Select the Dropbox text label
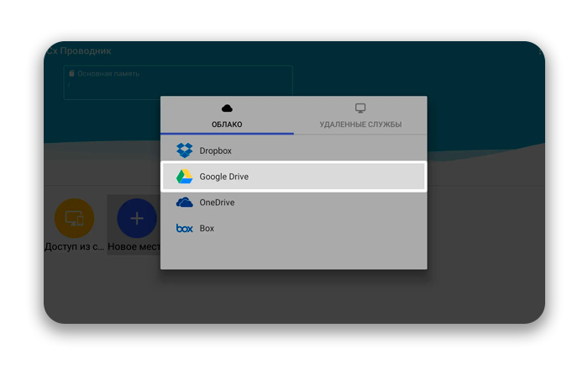 (215, 151)
